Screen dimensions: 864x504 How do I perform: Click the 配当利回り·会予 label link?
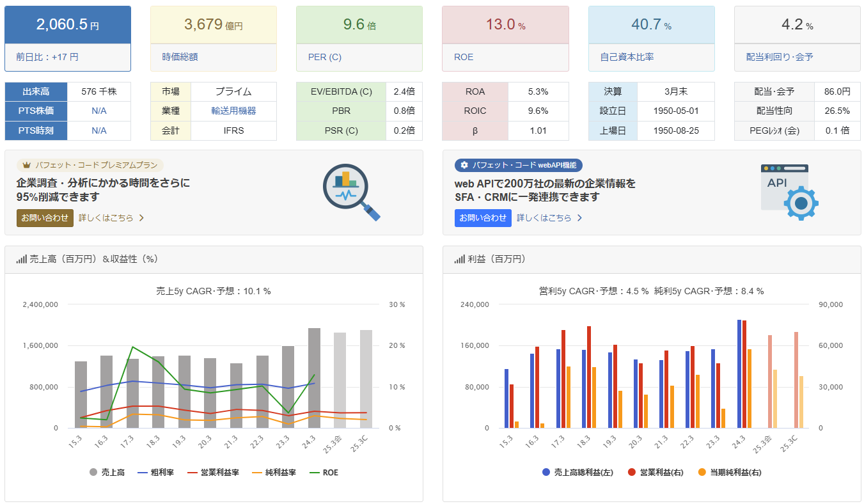click(x=780, y=57)
